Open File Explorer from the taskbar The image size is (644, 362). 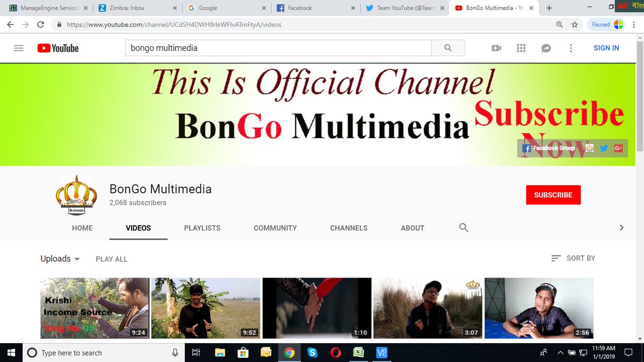219,352
